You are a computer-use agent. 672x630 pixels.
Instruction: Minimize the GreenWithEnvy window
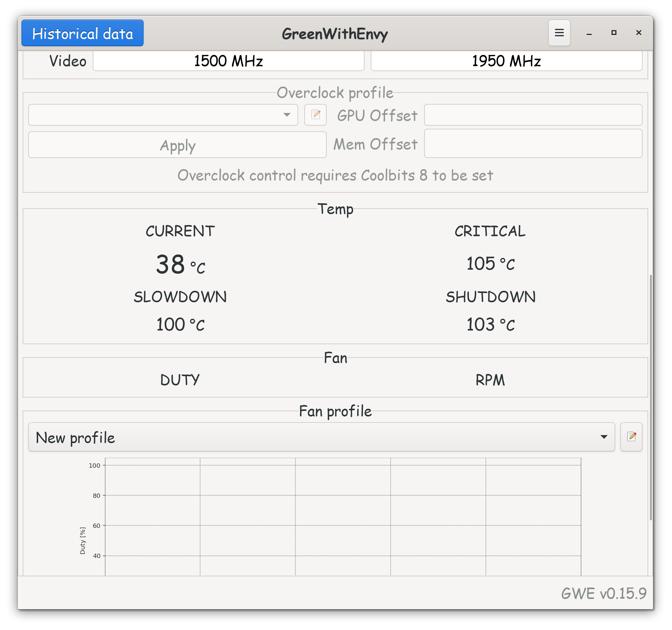pos(589,33)
